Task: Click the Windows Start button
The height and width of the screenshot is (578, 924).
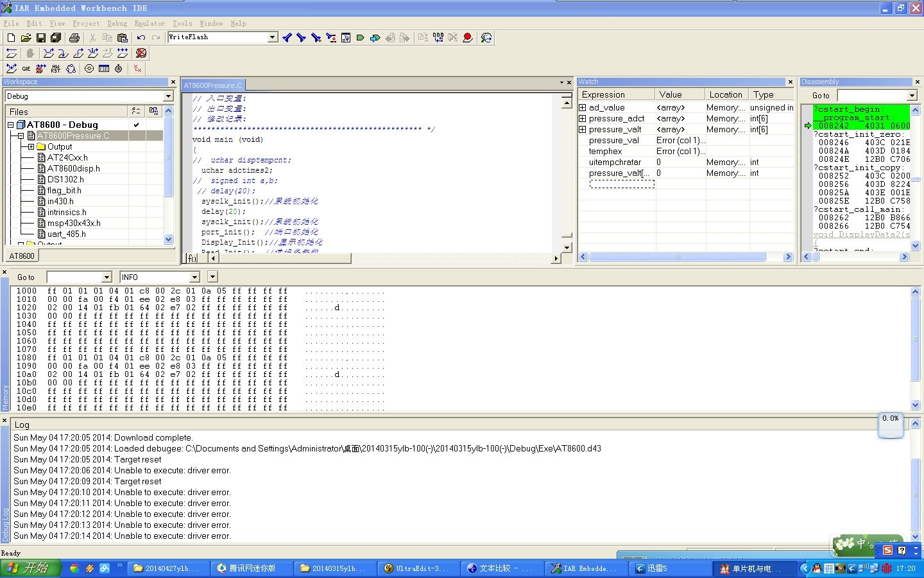Action: [30, 568]
